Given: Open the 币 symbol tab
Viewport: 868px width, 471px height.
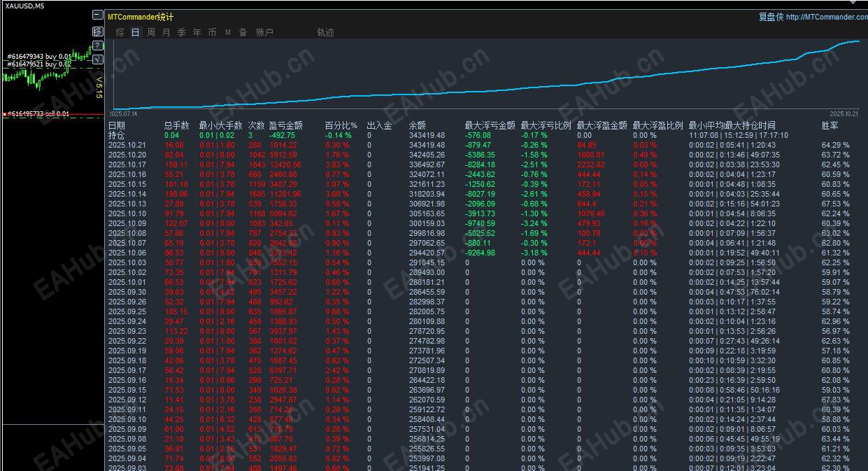Looking at the screenshot, I should (x=213, y=32).
